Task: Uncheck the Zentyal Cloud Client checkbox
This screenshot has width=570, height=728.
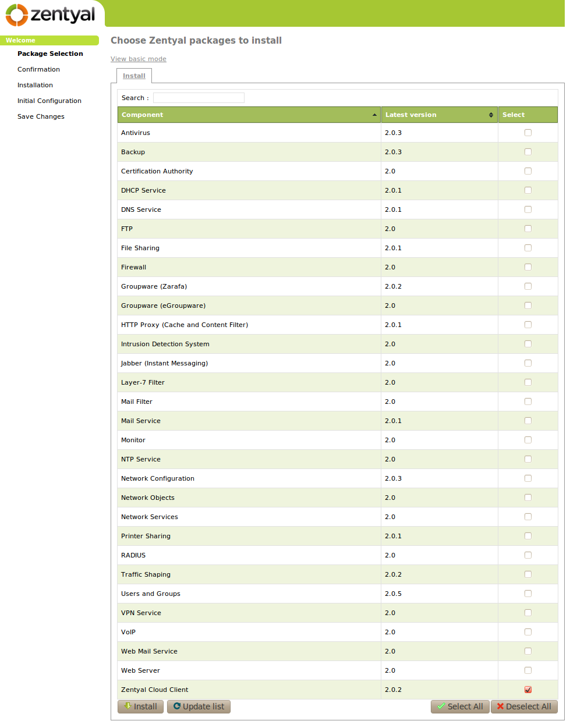Action: tap(528, 690)
